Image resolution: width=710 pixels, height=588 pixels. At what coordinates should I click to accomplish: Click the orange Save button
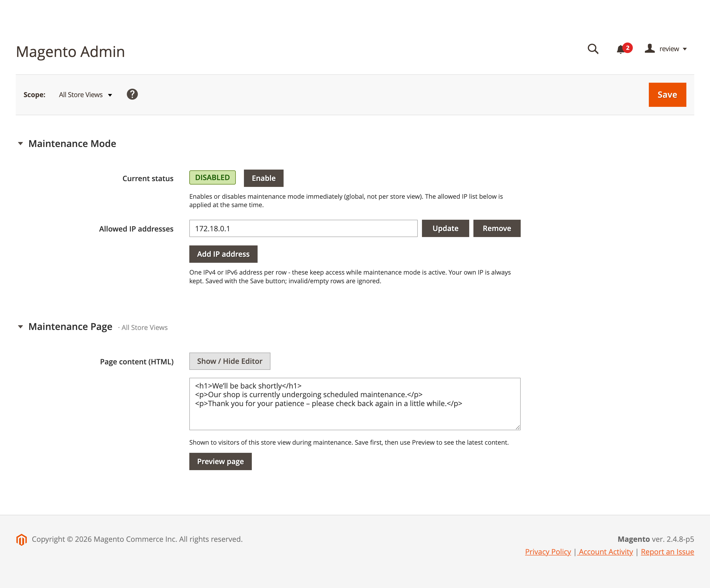click(x=667, y=94)
